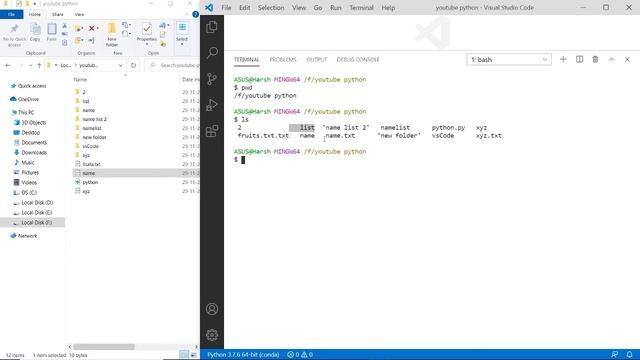Open the terminal selector dropdown '1: bash'
This screenshot has width=640, height=360.
[x=509, y=60]
